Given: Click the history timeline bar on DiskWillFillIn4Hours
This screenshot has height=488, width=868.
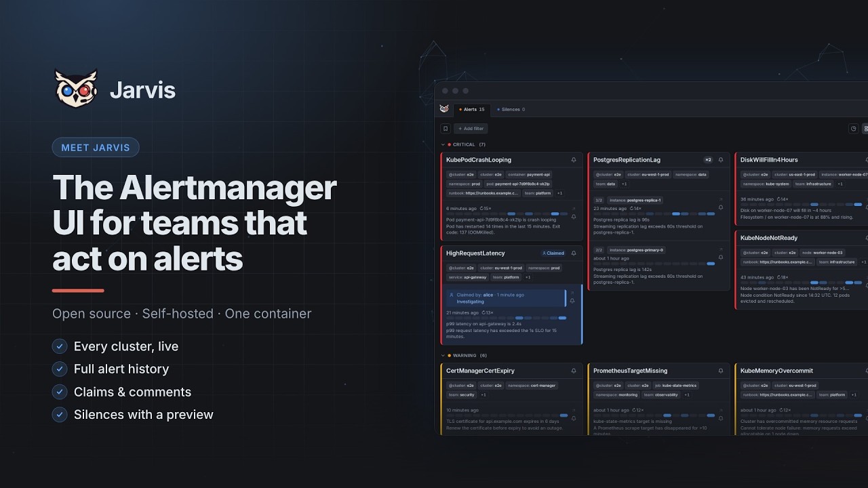Looking at the screenshot, I should click(802, 205).
